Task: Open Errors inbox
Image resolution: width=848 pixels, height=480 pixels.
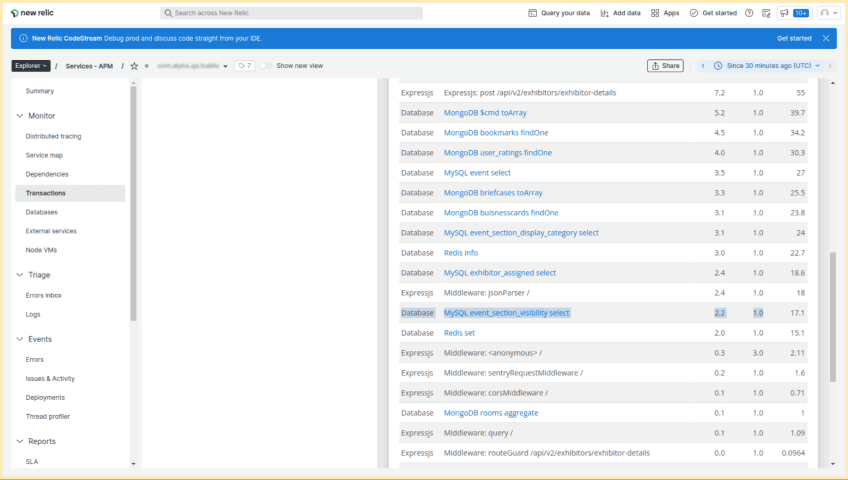Action: [44, 295]
